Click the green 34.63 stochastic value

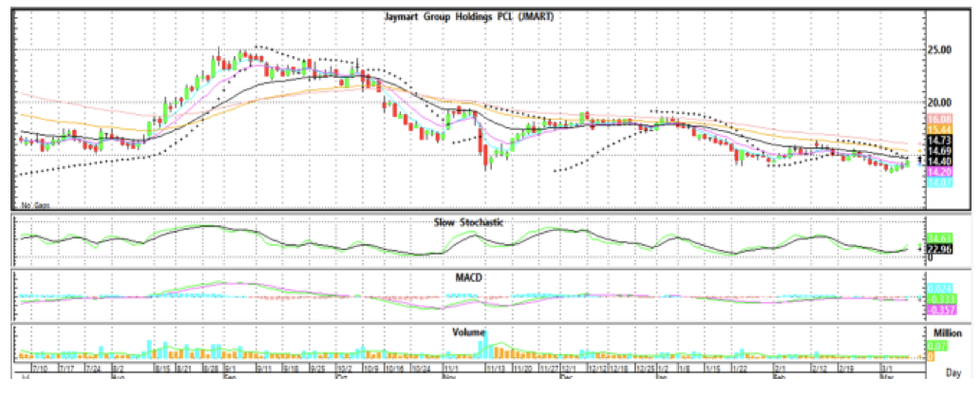(939, 238)
